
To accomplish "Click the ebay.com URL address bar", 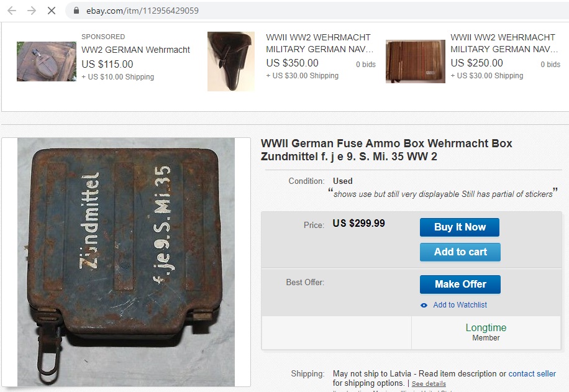I will 316,11.
